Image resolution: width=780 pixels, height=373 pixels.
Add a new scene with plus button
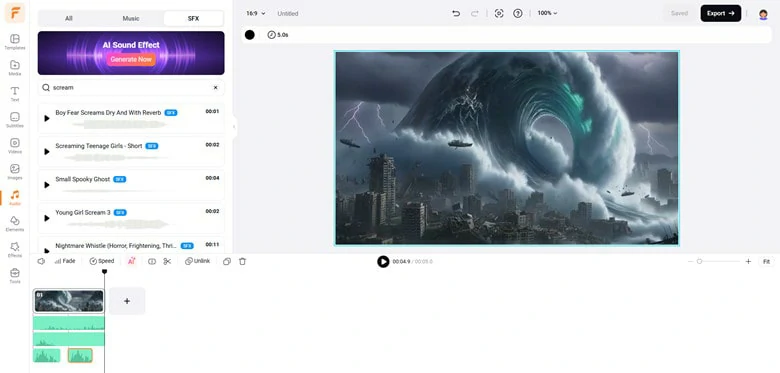127,301
